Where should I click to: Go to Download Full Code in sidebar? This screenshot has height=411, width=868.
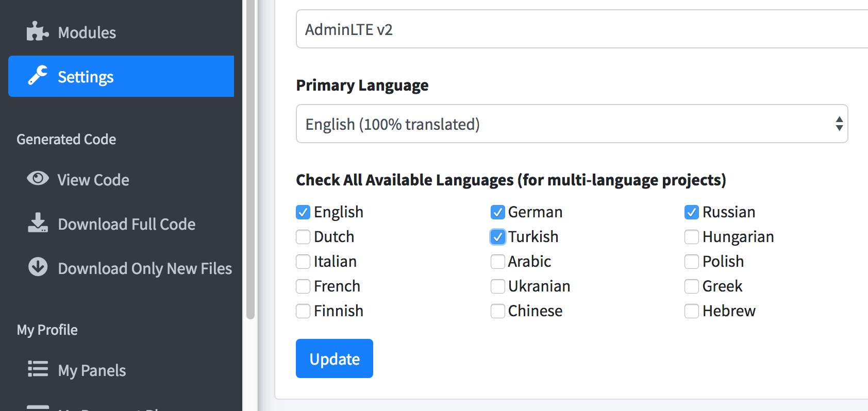pos(126,224)
